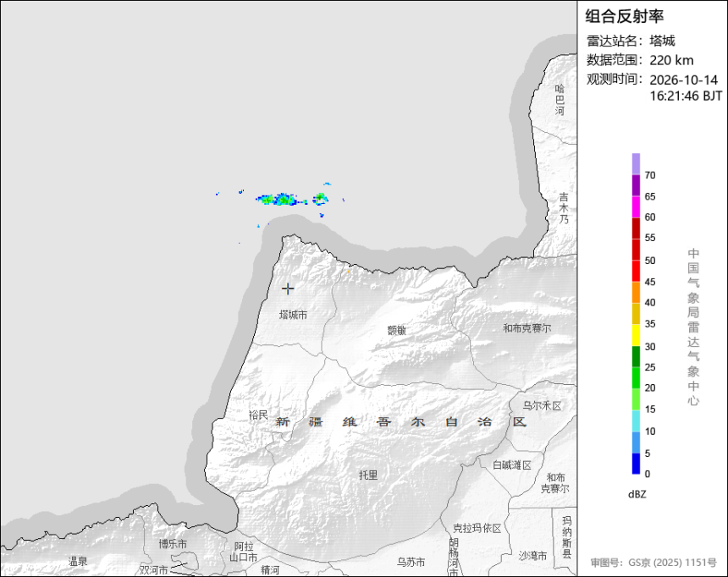Image resolution: width=728 pixels, height=577 pixels.
Task: Click the legend value label 45
Action: pos(650,282)
